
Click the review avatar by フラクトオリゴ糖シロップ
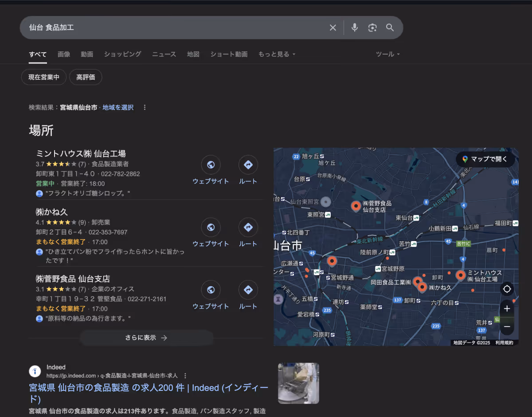pyautogui.click(x=39, y=194)
